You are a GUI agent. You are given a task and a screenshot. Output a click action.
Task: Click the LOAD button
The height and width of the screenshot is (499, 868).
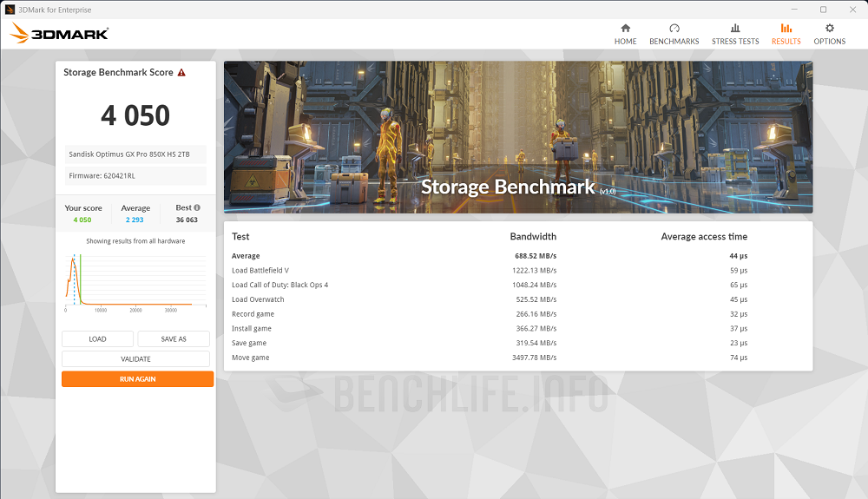(x=97, y=339)
